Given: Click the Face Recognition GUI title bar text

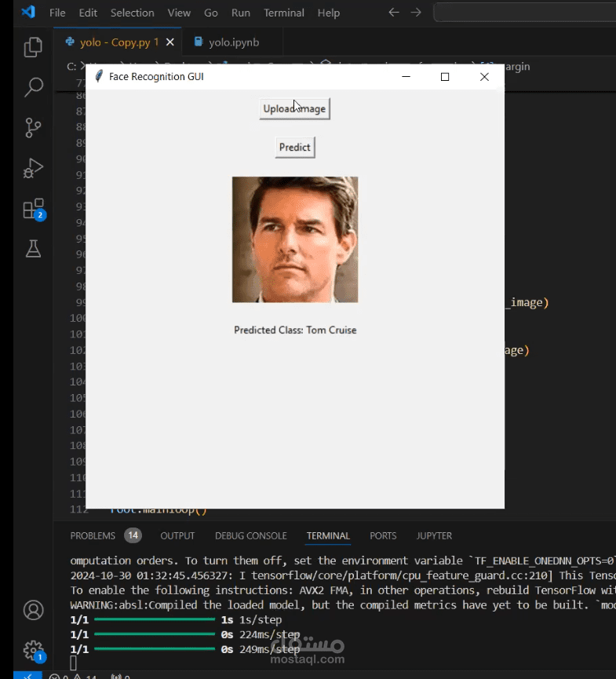Looking at the screenshot, I should 156,77.
